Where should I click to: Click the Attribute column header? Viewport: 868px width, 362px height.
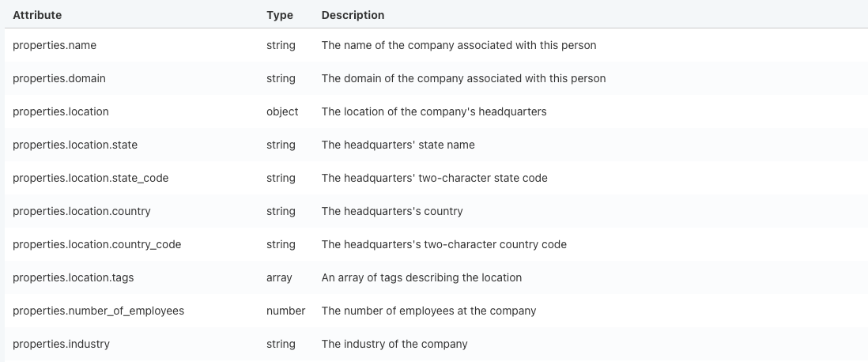pyautogui.click(x=37, y=16)
